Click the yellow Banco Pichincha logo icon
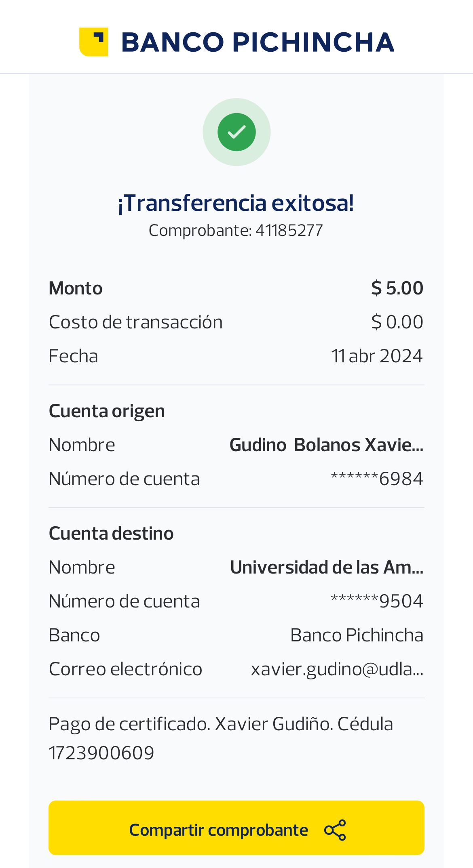 tap(93, 42)
